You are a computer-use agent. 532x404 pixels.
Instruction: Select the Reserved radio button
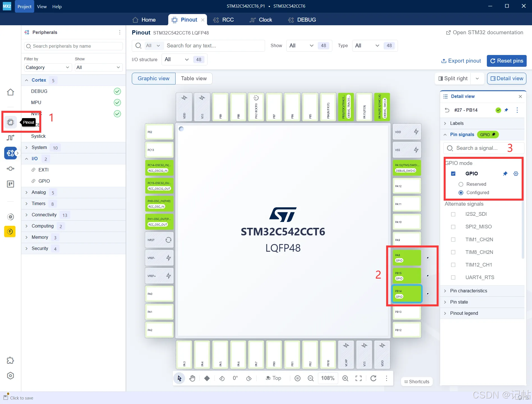coord(461,184)
